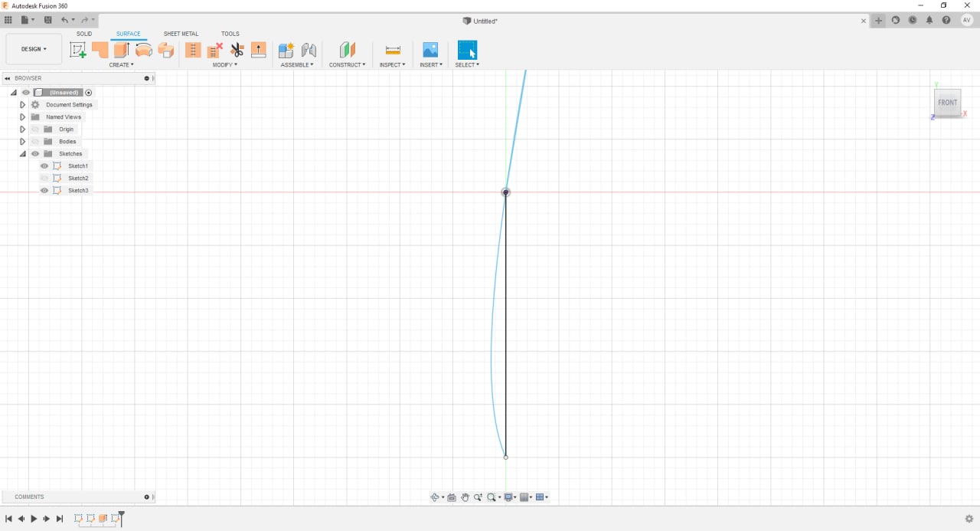980x531 pixels.
Task: Toggle visibility of Sketch2
Action: 44,179
